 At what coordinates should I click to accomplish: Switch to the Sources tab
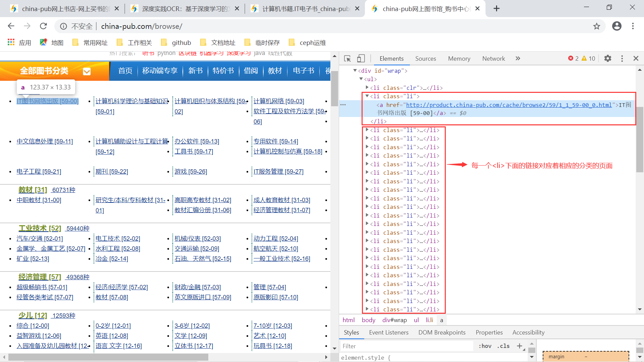tap(426, 59)
